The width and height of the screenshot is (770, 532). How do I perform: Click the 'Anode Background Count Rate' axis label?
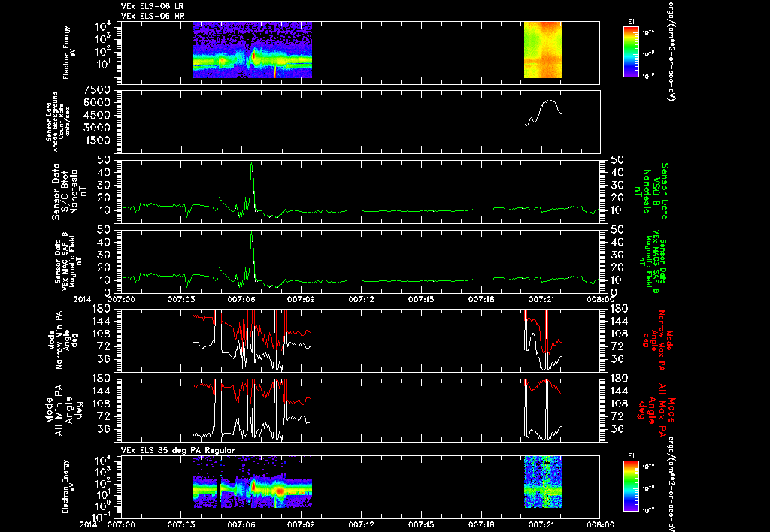[x=58, y=121]
